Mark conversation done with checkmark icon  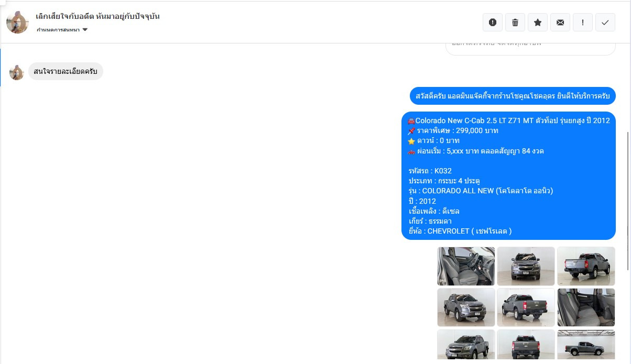tap(605, 23)
